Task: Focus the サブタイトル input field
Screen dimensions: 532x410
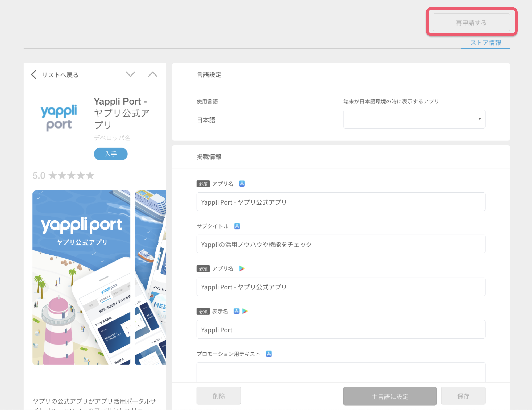Action: 341,244
